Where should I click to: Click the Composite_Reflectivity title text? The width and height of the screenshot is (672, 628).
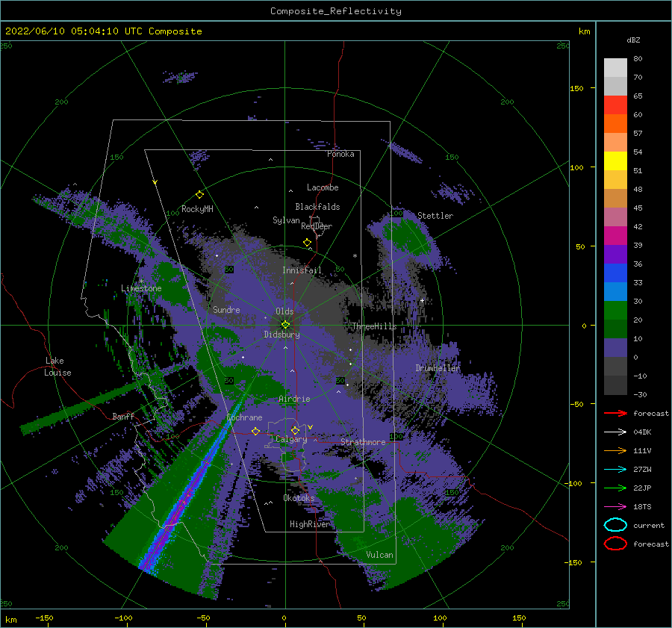click(336, 11)
